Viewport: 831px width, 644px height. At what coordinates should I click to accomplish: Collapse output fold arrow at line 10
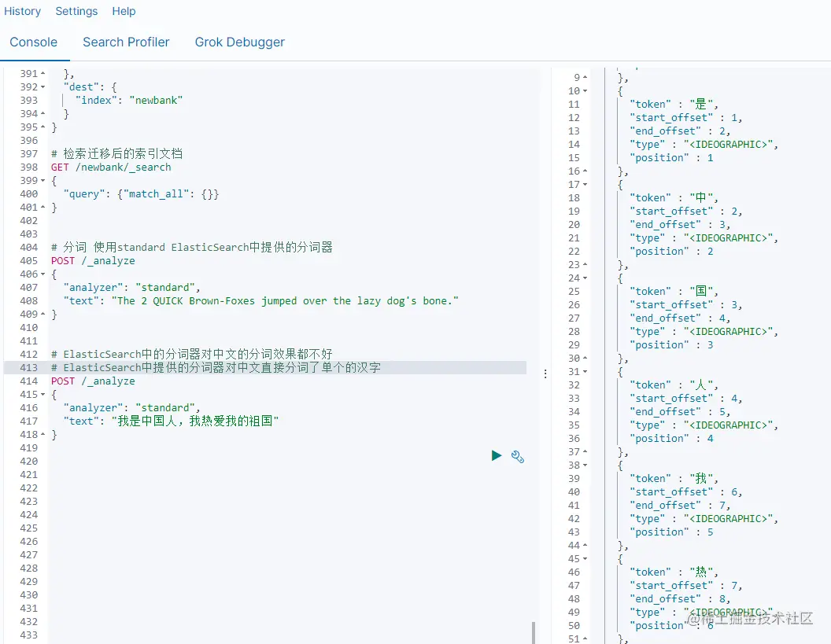pos(585,91)
